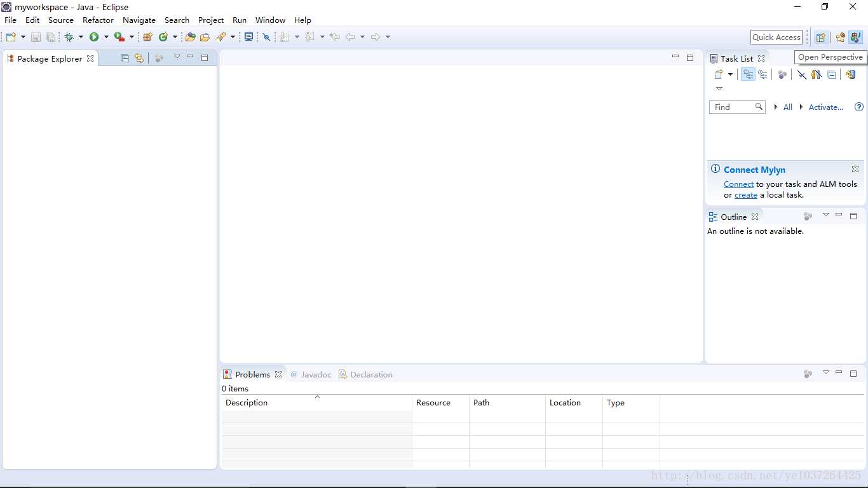Click the New Java Class icon
Screen dimensions: 868x488
tap(163, 37)
